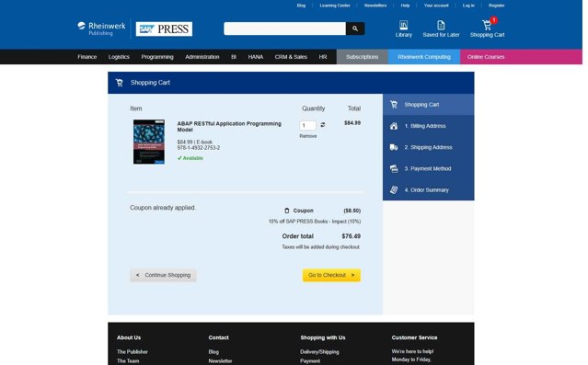Open the Blog link in top bar

point(301,6)
